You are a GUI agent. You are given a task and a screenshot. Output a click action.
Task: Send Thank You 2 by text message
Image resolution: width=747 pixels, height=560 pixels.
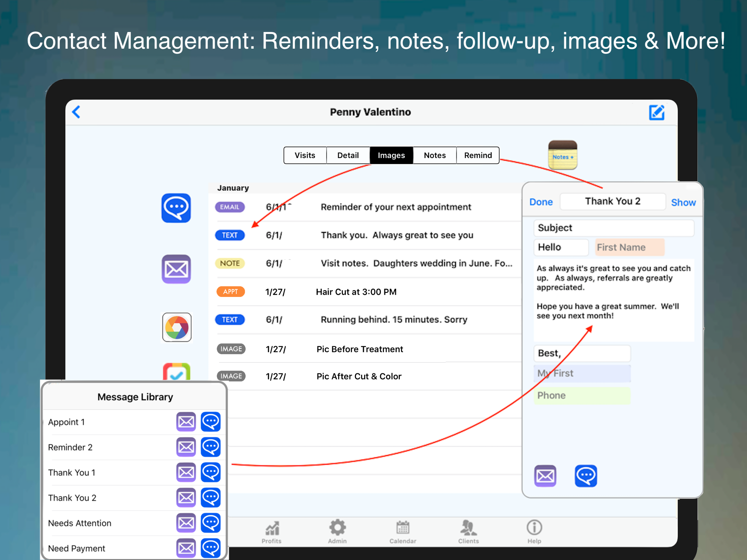coord(211,497)
